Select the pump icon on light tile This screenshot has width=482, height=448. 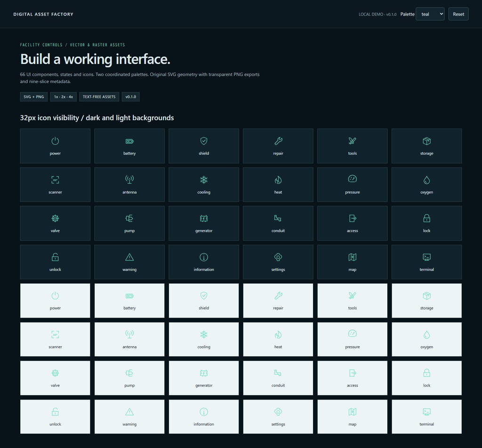point(129,373)
